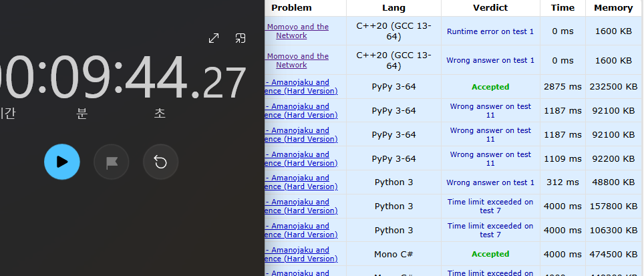Click the 157800 KB memory cell
644x276 pixels.
613,206
